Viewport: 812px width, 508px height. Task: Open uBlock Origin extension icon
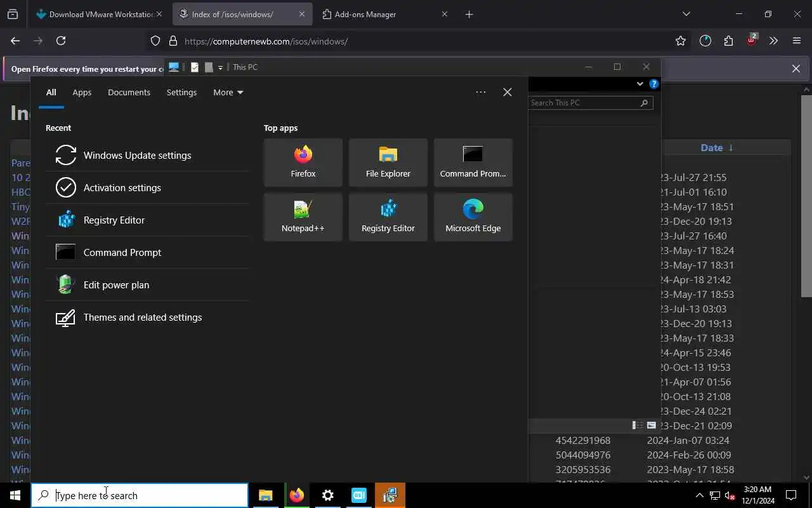tap(751, 41)
